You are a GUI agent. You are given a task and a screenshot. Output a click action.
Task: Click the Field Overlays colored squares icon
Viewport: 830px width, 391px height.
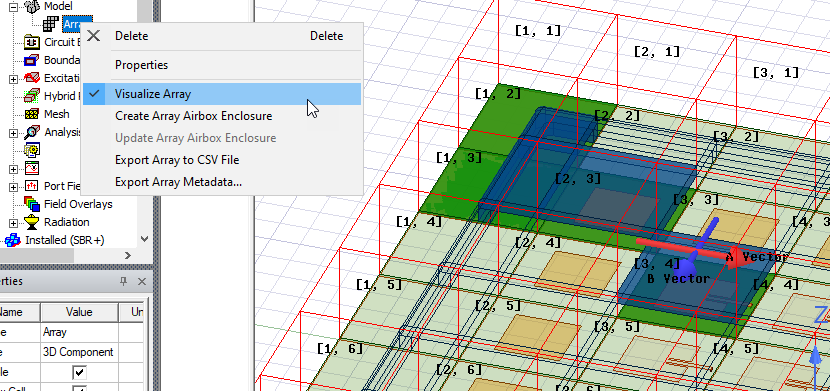tap(32, 204)
